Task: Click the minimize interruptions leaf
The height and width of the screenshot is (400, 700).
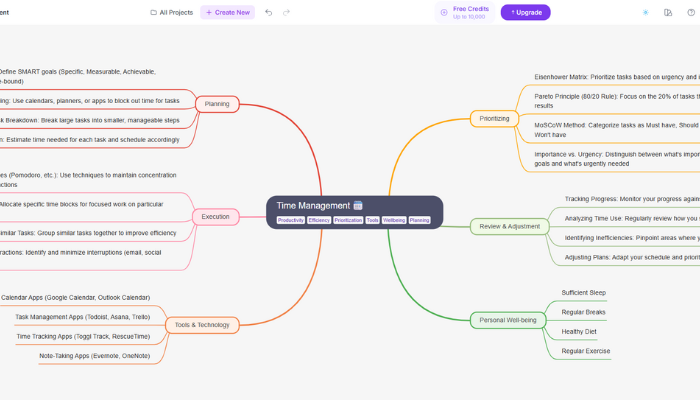Action: coord(80,252)
